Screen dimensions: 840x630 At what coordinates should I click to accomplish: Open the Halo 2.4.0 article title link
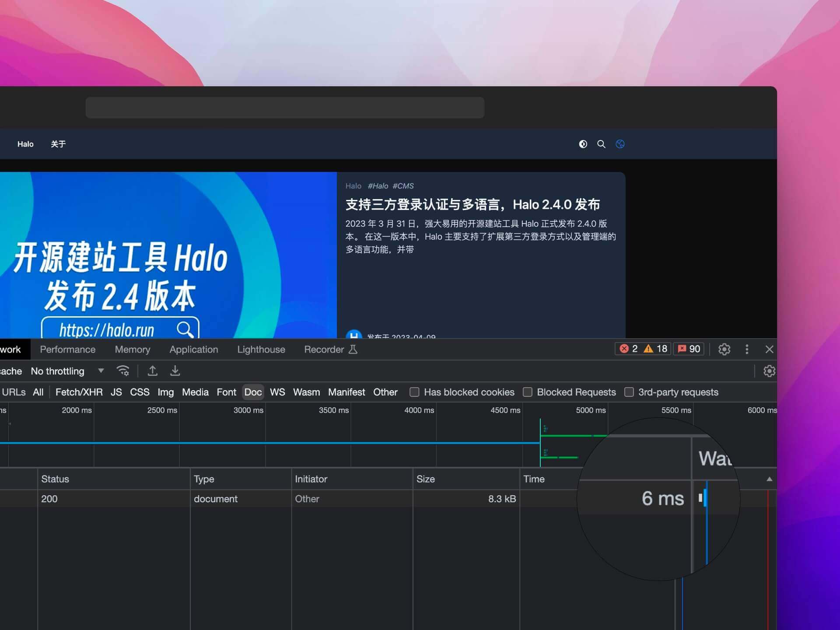472,205
